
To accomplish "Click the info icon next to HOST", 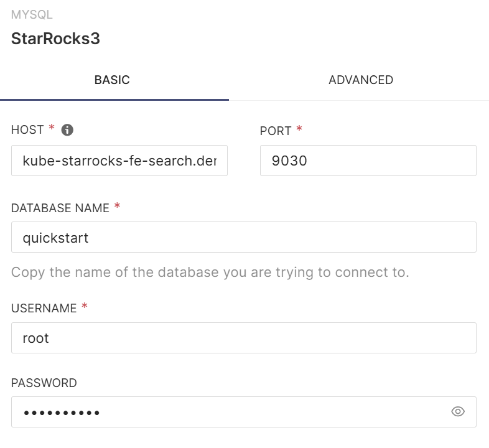I will pyautogui.click(x=68, y=130).
